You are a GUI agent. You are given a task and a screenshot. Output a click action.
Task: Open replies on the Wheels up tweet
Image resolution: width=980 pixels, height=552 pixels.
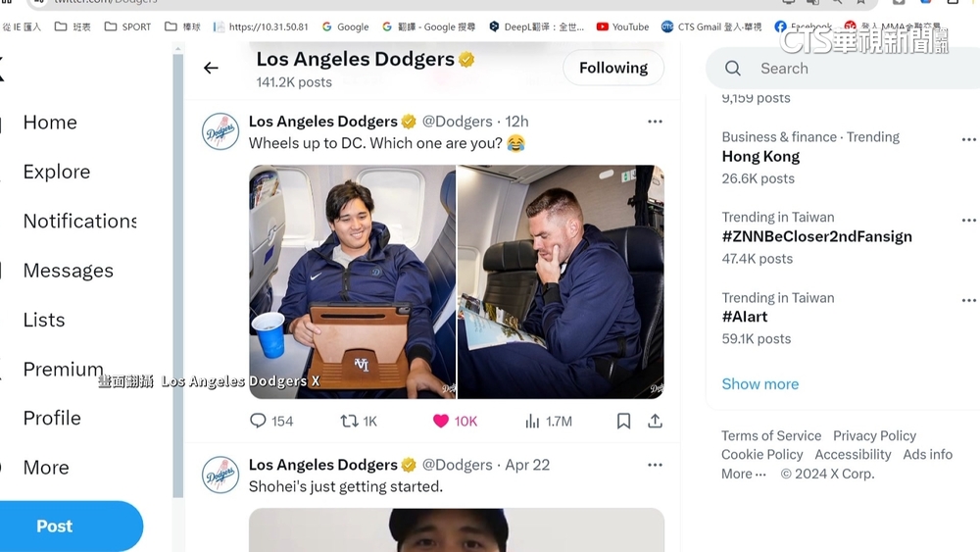tap(259, 421)
